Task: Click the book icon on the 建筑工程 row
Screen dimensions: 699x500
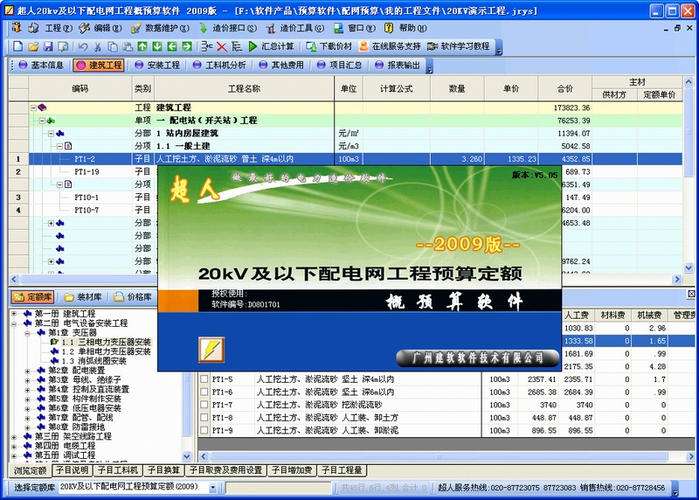Action: [x=42, y=107]
